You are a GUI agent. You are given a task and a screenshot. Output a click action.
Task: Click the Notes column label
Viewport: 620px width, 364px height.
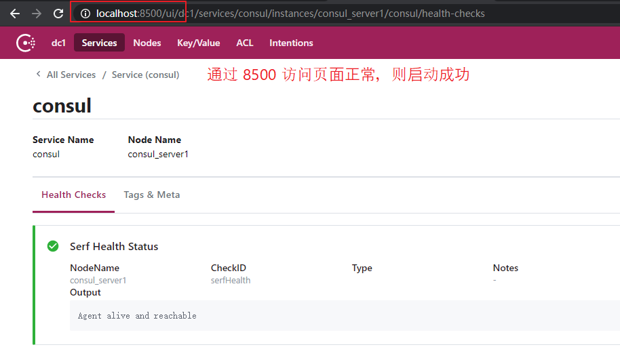coord(505,268)
